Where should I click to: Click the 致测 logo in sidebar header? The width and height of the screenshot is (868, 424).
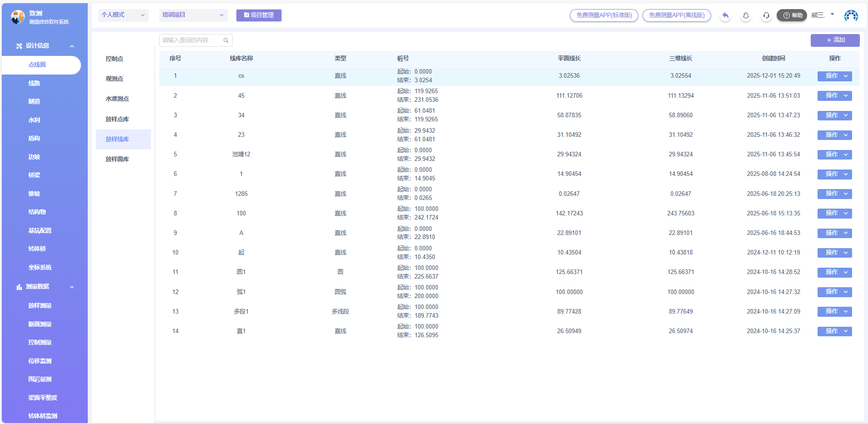(18, 17)
